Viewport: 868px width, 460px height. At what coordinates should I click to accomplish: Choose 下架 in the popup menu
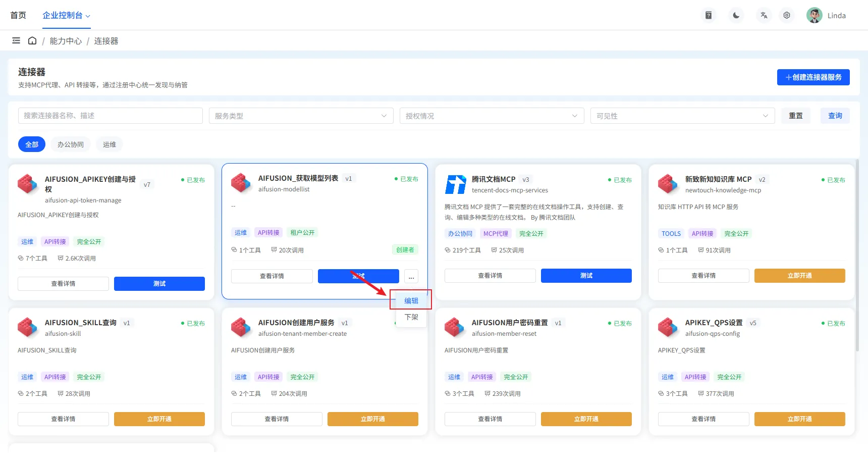[411, 317]
